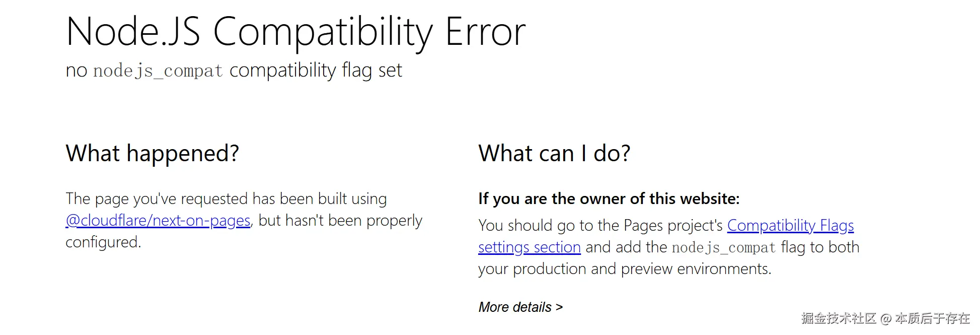Viewport: 980px width, 335px height.
Task: Click the 掘金技术社区 watermark text
Action: (839, 318)
